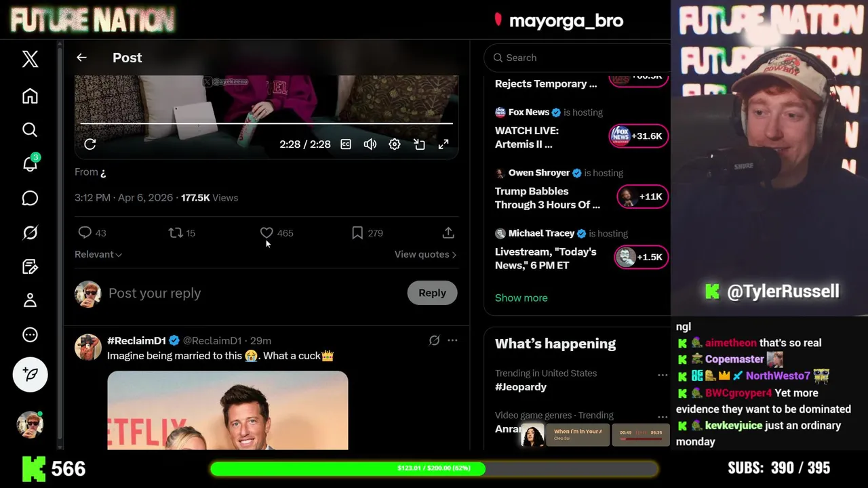Click the donation goal progress bar
The image size is (868, 488).
point(434,468)
